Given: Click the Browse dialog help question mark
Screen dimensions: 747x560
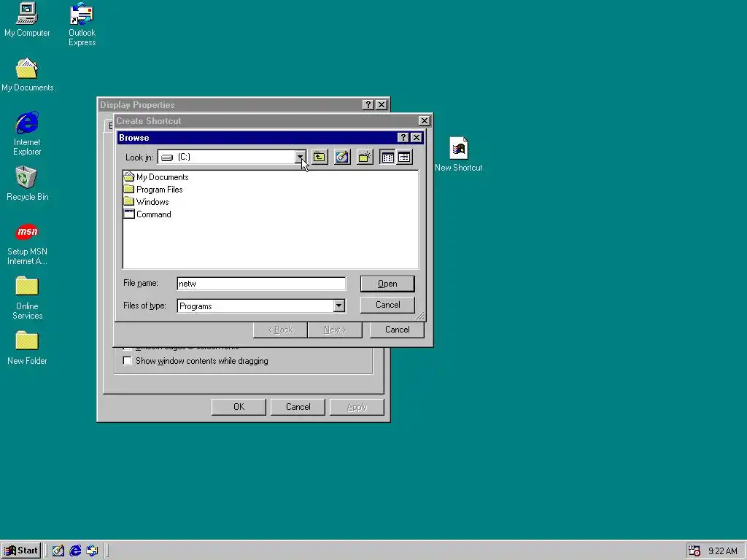Looking at the screenshot, I should click(x=403, y=138).
